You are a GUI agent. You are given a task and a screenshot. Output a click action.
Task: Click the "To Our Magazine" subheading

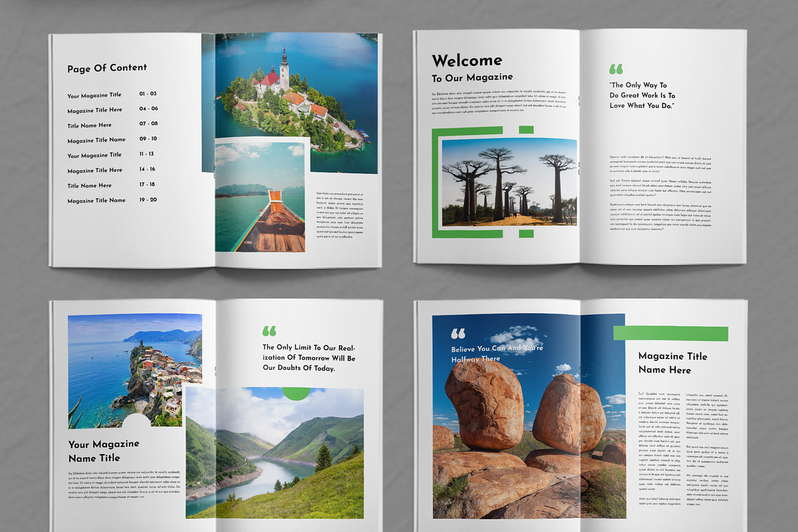[x=472, y=78]
